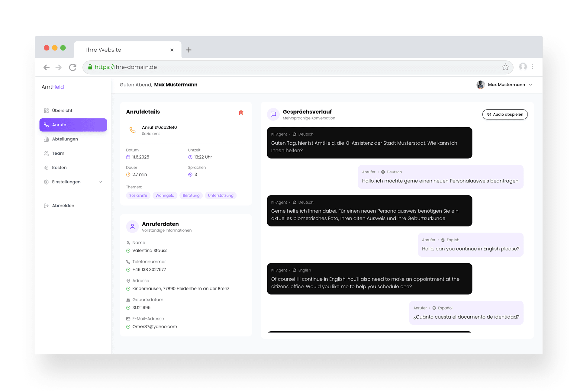
Task: Select Team in the sidebar
Action: click(58, 153)
